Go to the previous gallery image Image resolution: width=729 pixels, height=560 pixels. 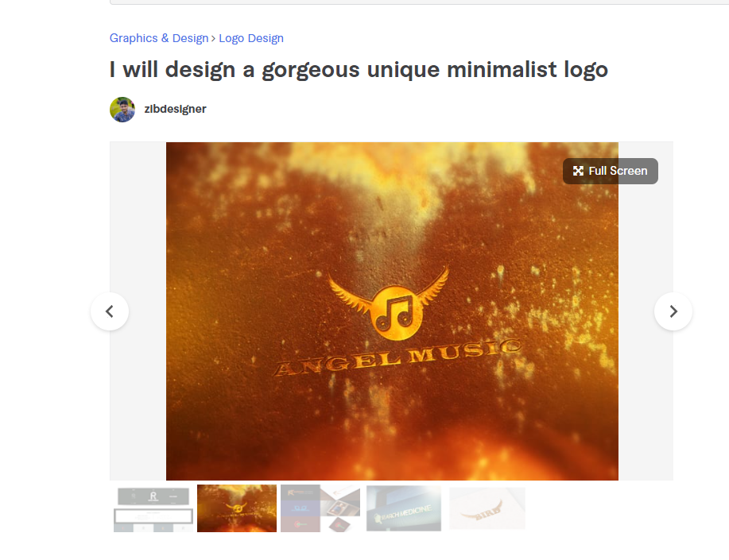coord(110,311)
